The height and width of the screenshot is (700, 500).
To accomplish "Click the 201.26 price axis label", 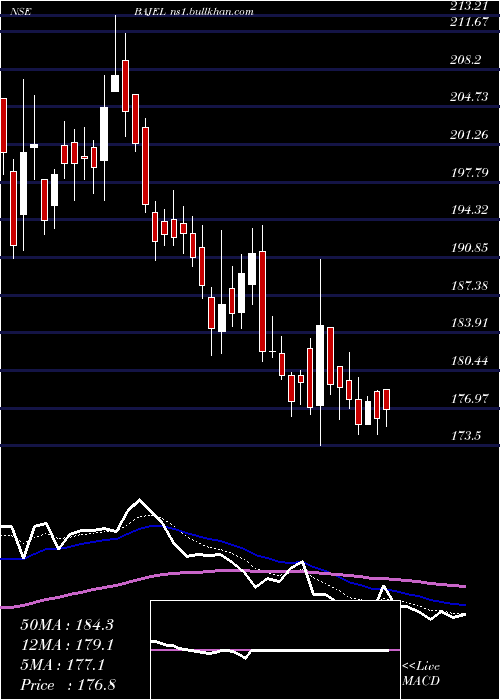I will pyautogui.click(x=470, y=134).
